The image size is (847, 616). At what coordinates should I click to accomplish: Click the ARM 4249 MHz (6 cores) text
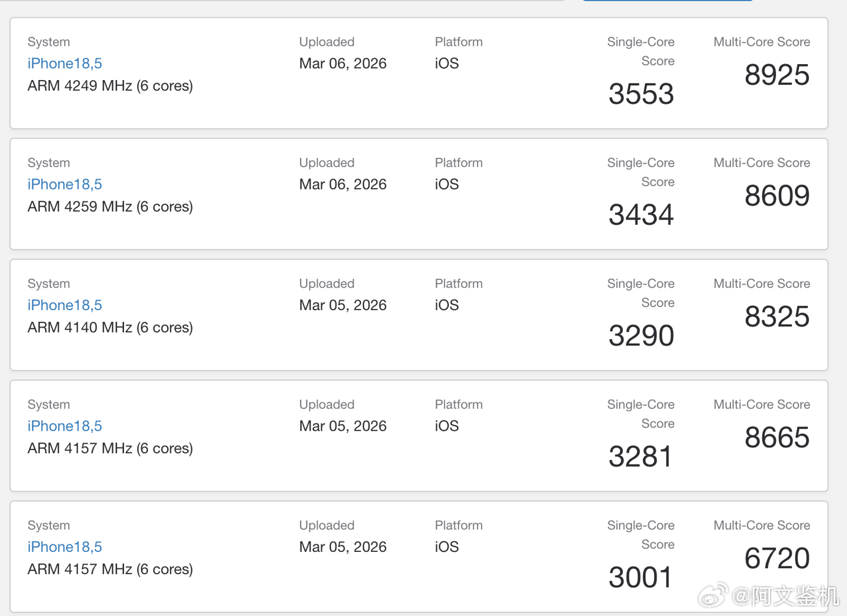pyautogui.click(x=110, y=86)
